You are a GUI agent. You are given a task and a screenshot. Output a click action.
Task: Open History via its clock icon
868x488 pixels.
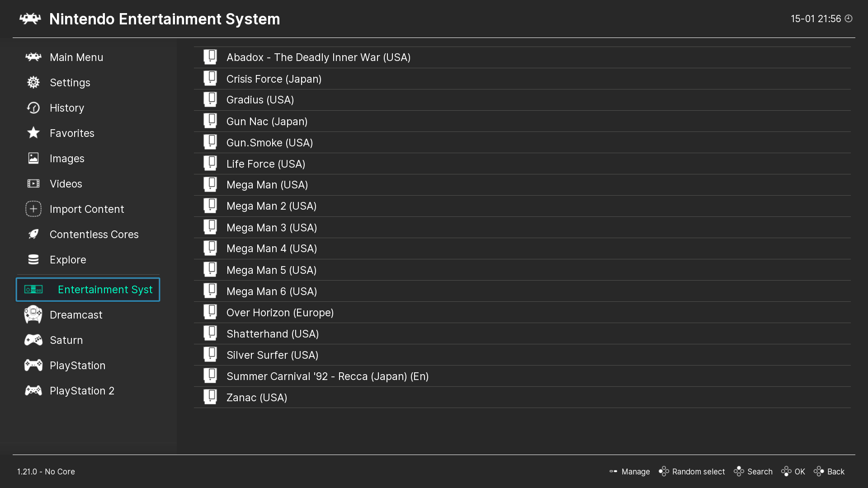coord(33,108)
